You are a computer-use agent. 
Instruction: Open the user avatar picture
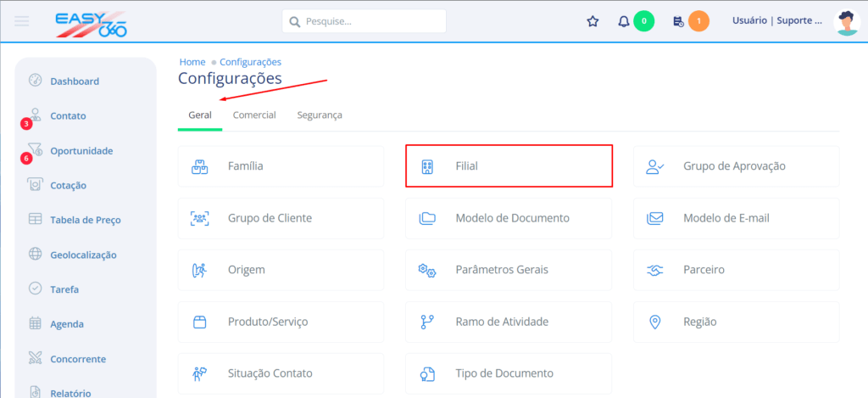pyautogui.click(x=847, y=22)
